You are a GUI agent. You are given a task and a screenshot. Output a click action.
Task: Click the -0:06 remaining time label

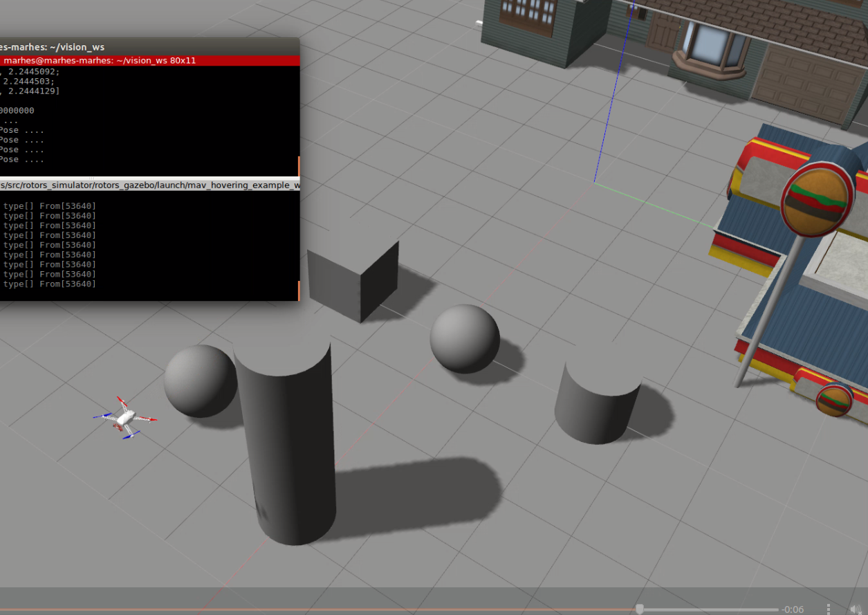tap(793, 609)
